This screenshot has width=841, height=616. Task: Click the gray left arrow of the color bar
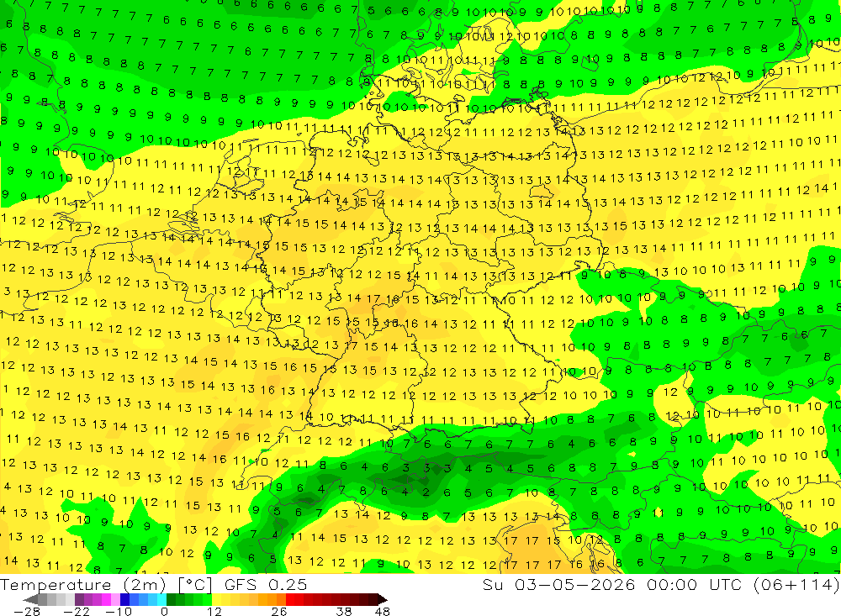coord(30,599)
